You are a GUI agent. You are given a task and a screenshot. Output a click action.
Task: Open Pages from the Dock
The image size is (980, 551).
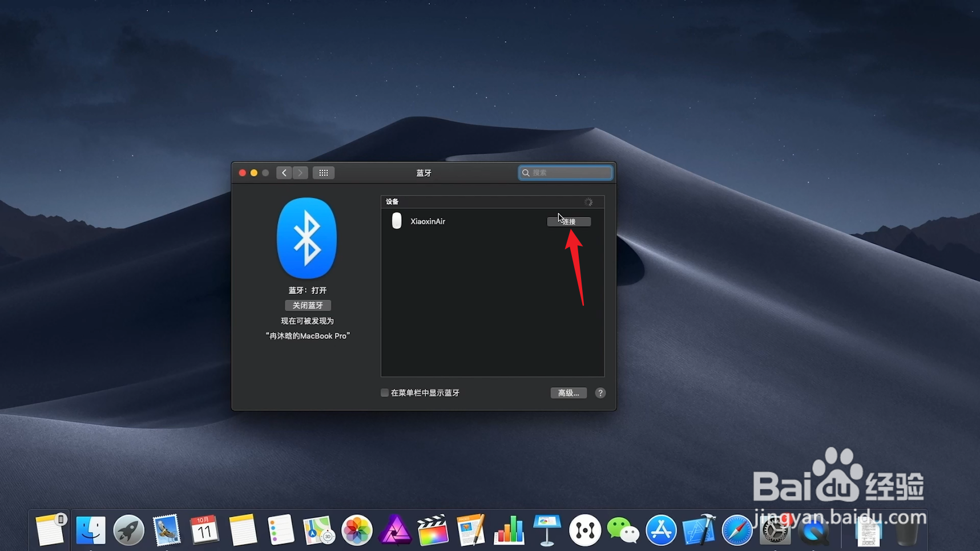pos(471,530)
